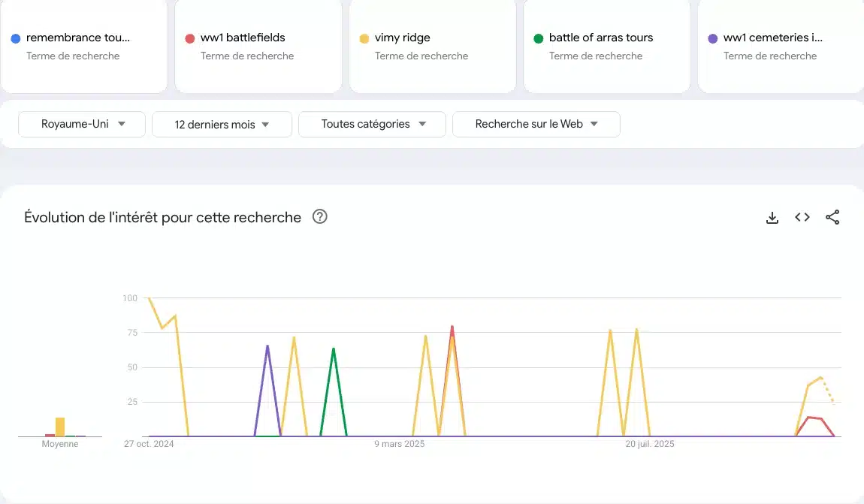Download the interest over time data
Screen dimensions: 864x504
point(772,217)
